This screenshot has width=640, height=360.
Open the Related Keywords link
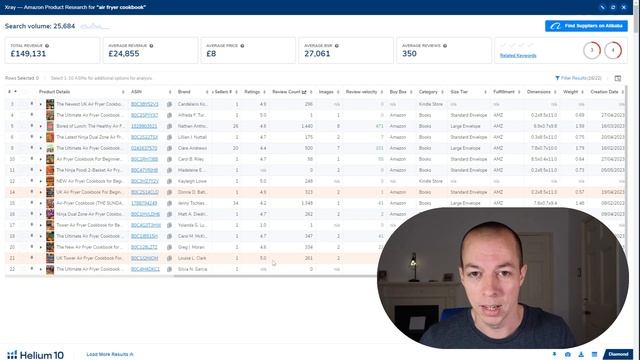[518, 56]
